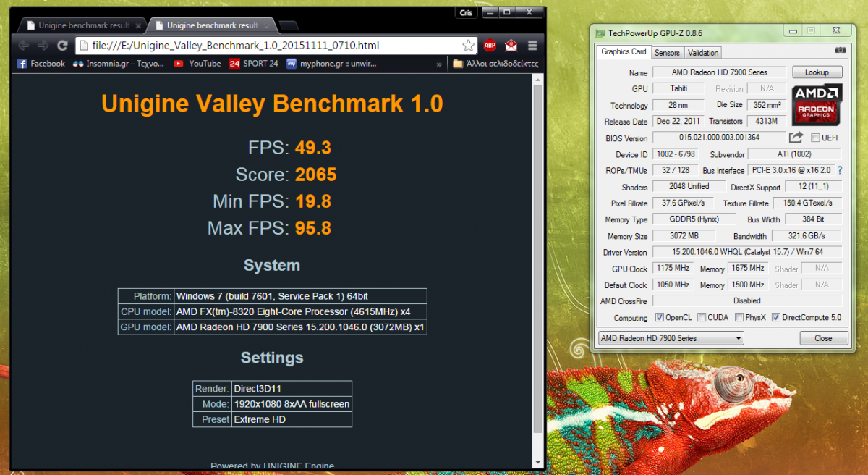
Task: Click the Max FPS value 95.8
Action: click(313, 228)
